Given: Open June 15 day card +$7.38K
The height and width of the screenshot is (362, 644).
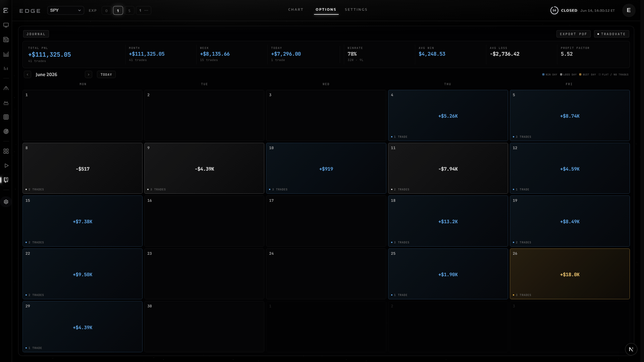Looking at the screenshot, I should tap(83, 221).
